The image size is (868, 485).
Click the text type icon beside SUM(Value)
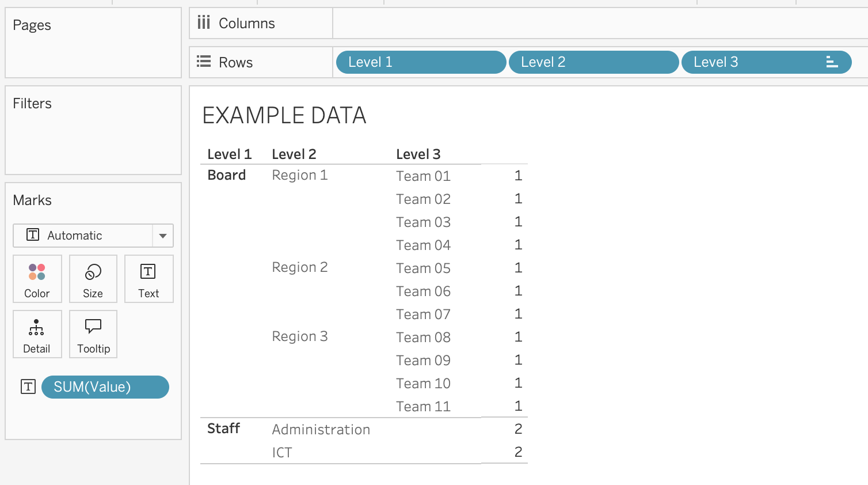(x=28, y=387)
